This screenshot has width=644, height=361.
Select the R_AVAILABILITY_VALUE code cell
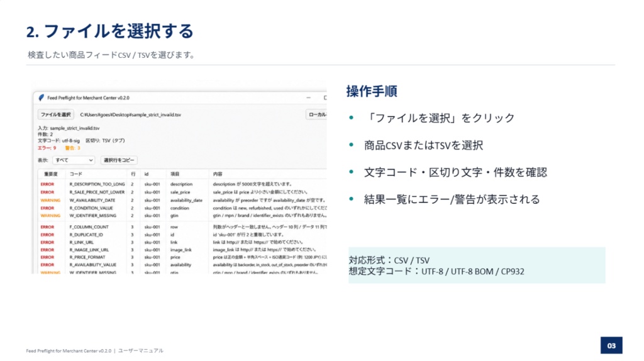coord(93,265)
